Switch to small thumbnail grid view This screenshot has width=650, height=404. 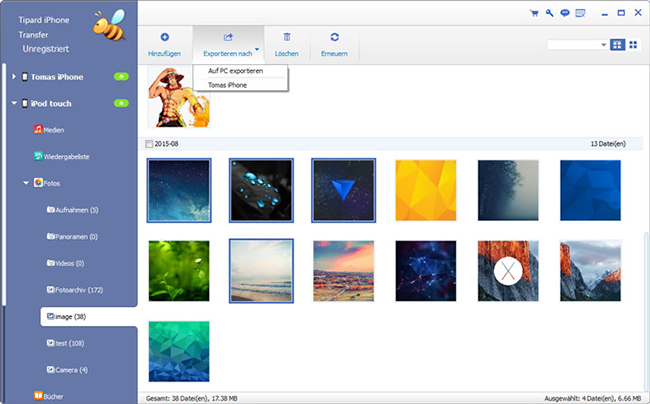tap(633, 45)
